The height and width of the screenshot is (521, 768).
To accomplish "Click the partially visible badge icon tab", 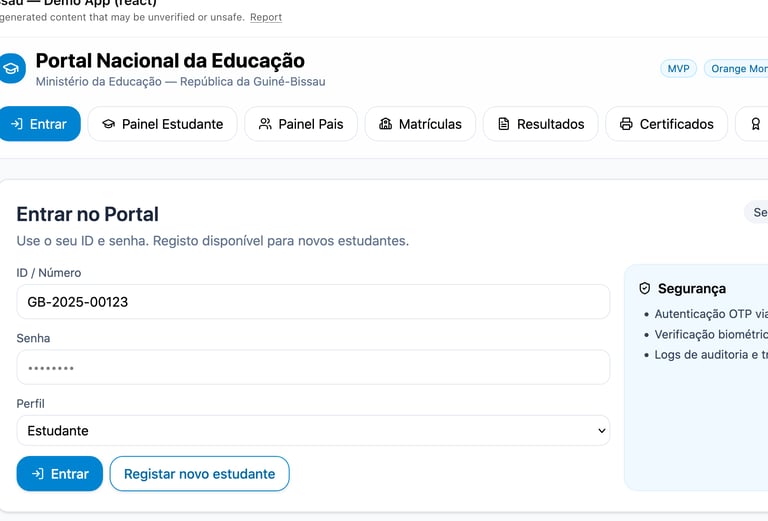I will tap(753, 124).
